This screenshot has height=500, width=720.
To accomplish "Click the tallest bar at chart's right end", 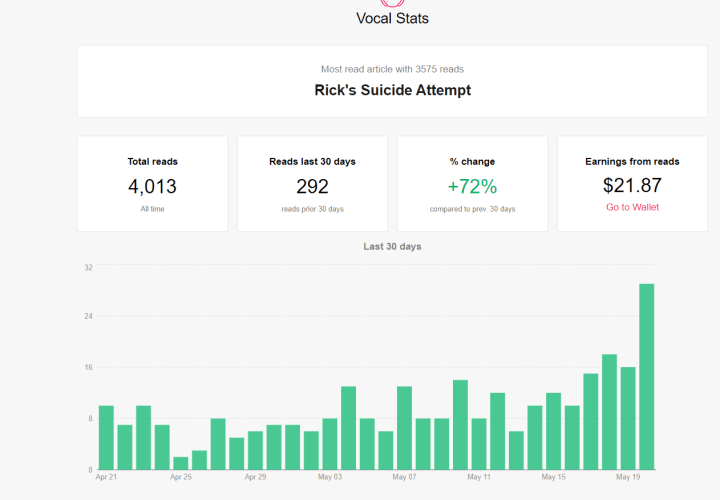I will click(x=647, y=376).
